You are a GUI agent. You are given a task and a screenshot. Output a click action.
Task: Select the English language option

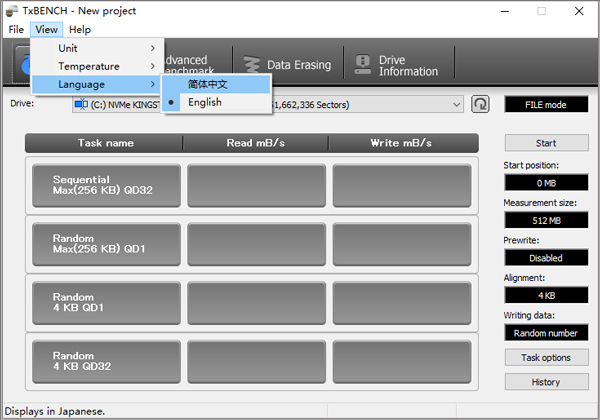pyautogui.click(x=205, y=102)
